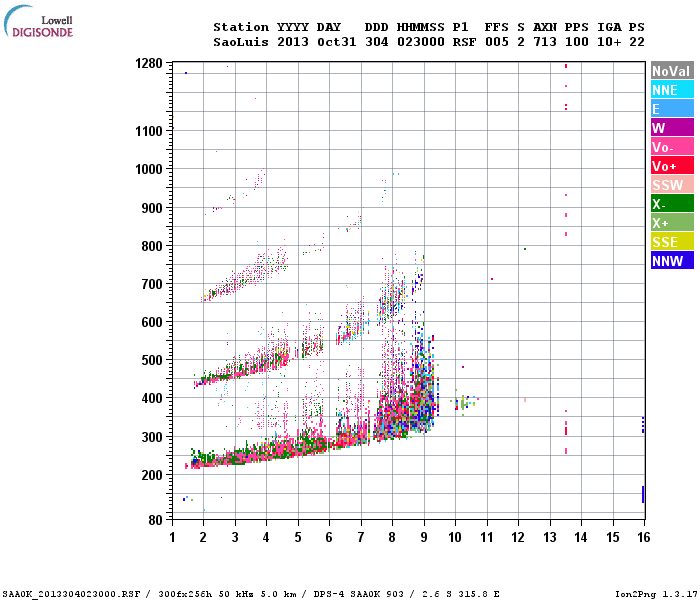The image size is (700, 600).
Task: Click the PPS value 100
Action: pyautogui.click(x=577, y=42)
